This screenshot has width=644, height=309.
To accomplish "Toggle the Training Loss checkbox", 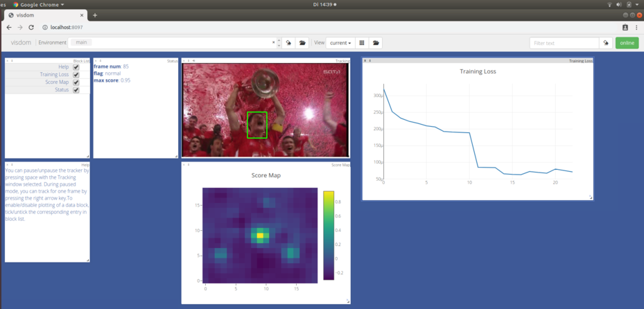I will (76, 75).
